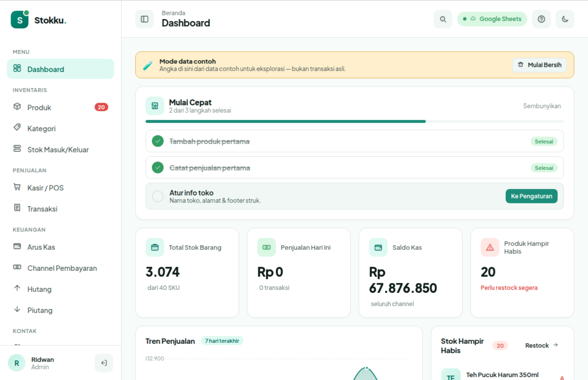
Task: Toggle checkmark for Tambah produk pertama
Action: pos(158,141)
